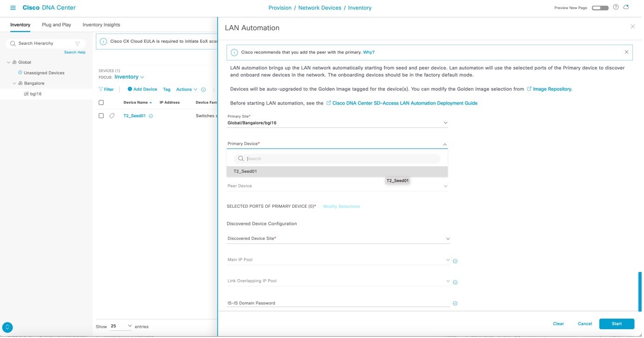Open the Focus Inventory dropdown
This screenshot has width=644, height=338.
[129, 77]
